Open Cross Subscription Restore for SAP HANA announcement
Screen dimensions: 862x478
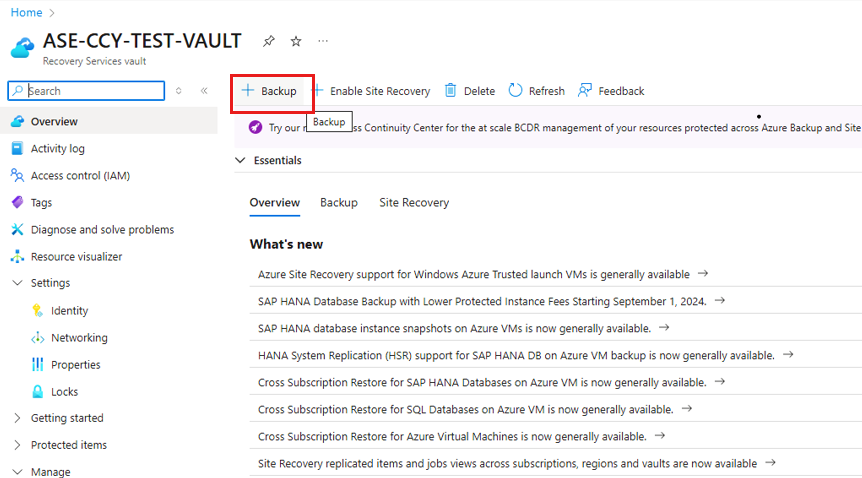[x=482, y=382]
